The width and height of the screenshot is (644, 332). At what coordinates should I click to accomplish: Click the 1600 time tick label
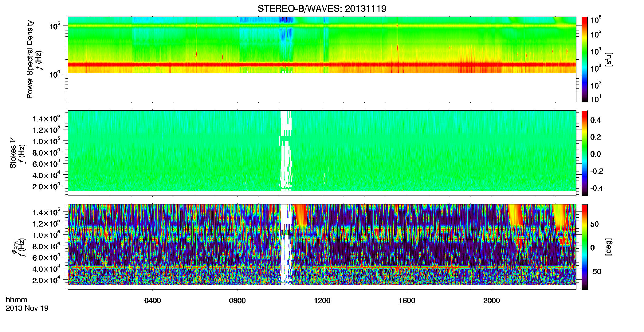(x=407, y=301)
